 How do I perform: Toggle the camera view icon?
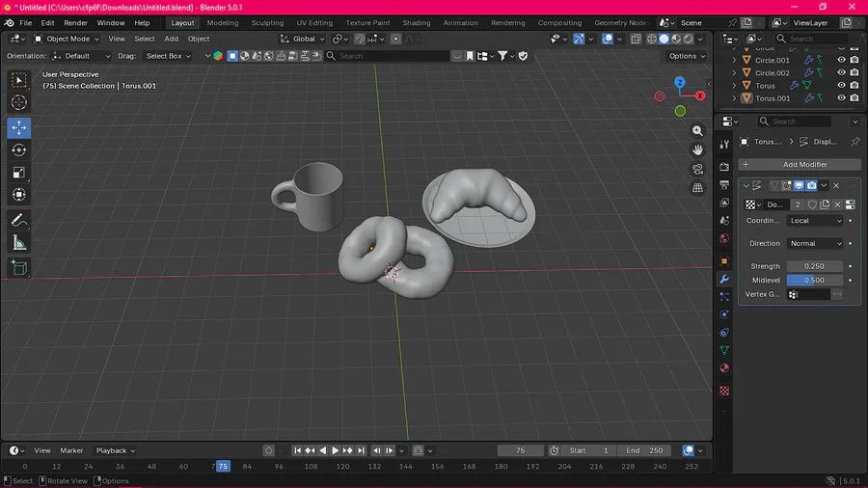697,169
